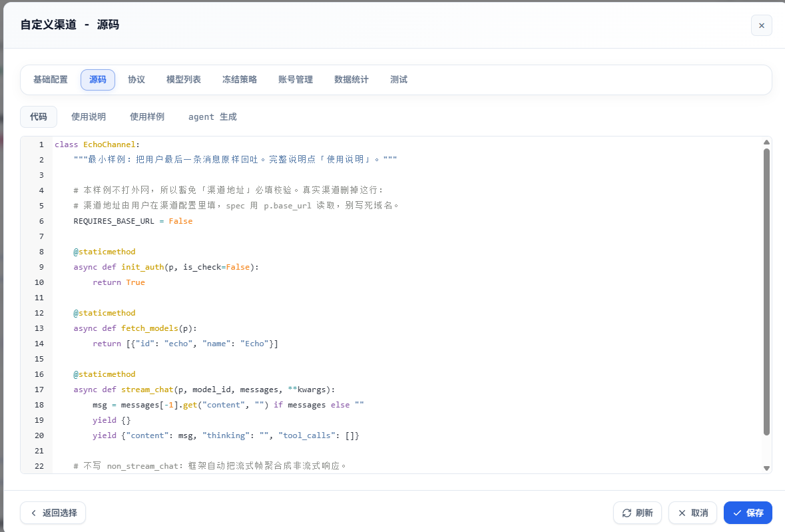Click the checkmark icon on 保存 button
The width and height of the screenshot is (785, 532).
(737, 513)
